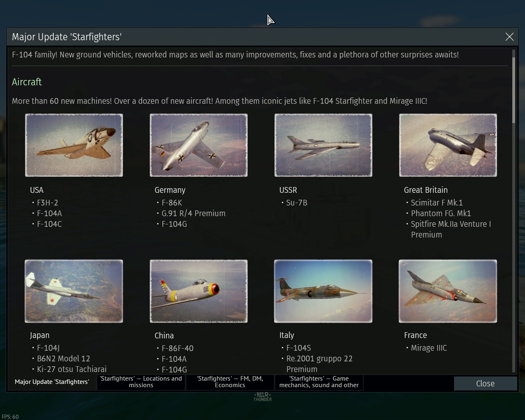Image resolution: width=525 pixels, height=420 pixels.
Task: Click 'F-104G' under China
Action: pyautogui.click(x=174, y=370)
